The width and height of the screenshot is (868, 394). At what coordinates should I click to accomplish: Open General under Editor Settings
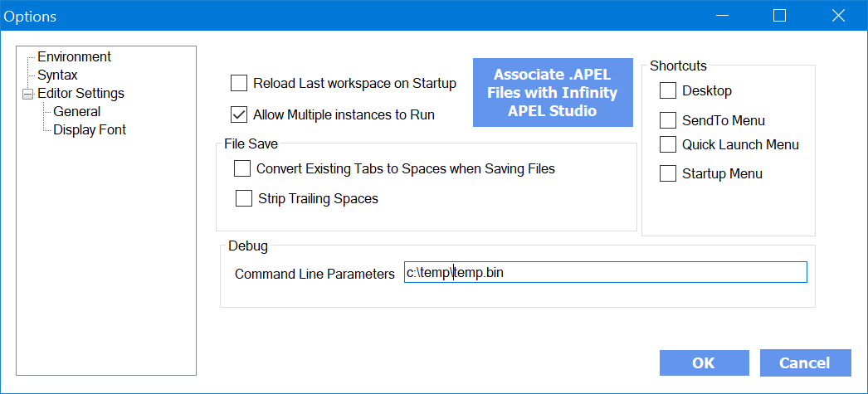coord(76,112)
